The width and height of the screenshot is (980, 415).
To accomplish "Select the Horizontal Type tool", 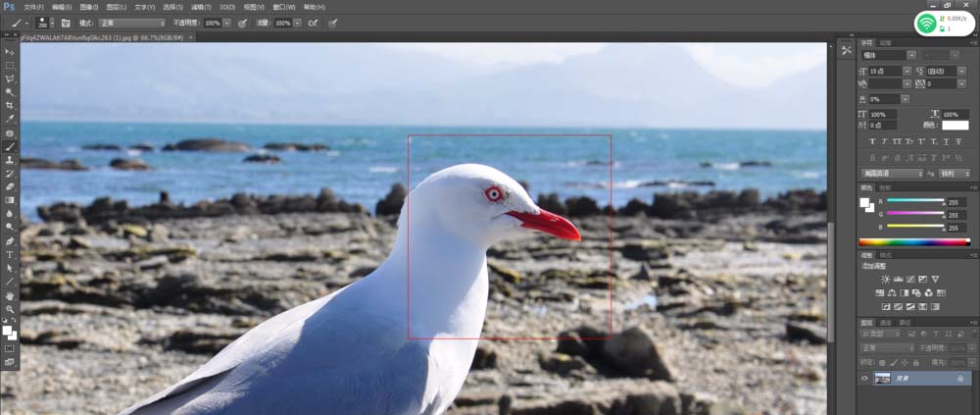I will 10,254.
